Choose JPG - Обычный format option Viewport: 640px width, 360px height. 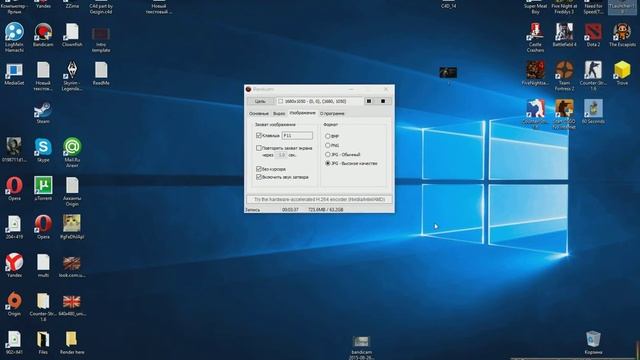327,155
